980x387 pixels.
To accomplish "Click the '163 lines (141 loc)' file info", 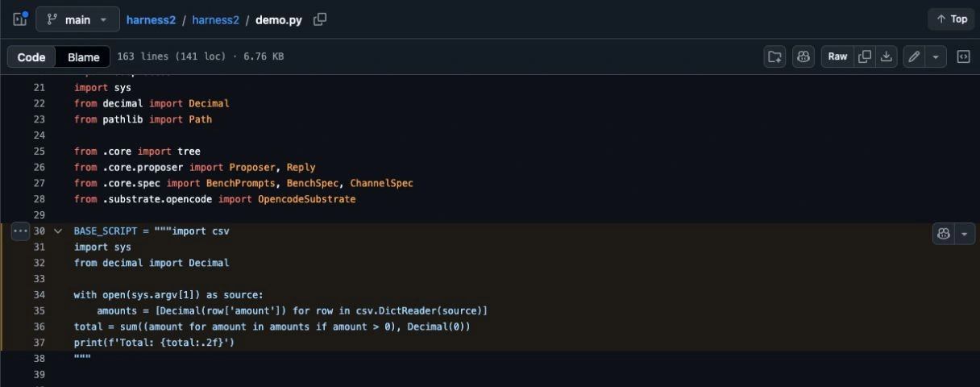I will coord(172,56).
